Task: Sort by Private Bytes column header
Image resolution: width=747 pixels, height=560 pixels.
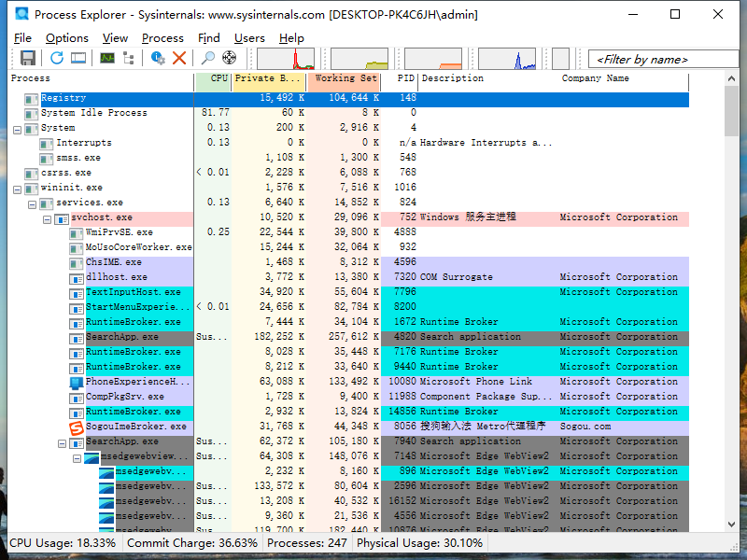Action: coord(268,81)
